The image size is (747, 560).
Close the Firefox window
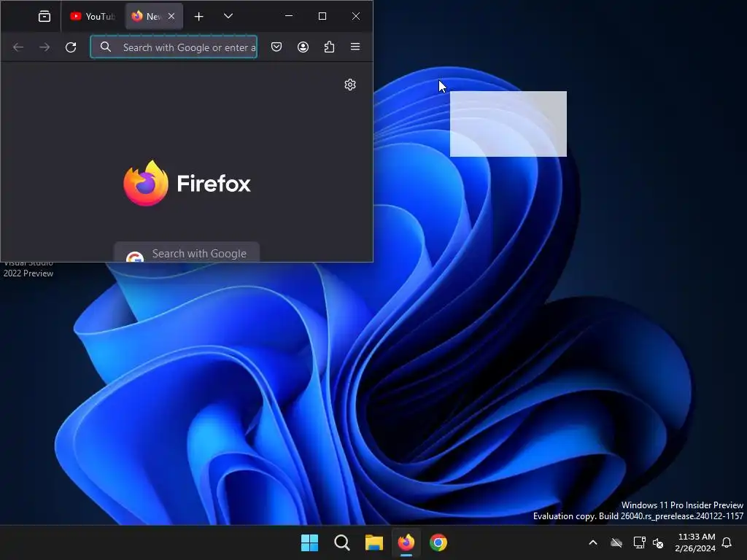[356, 16]
